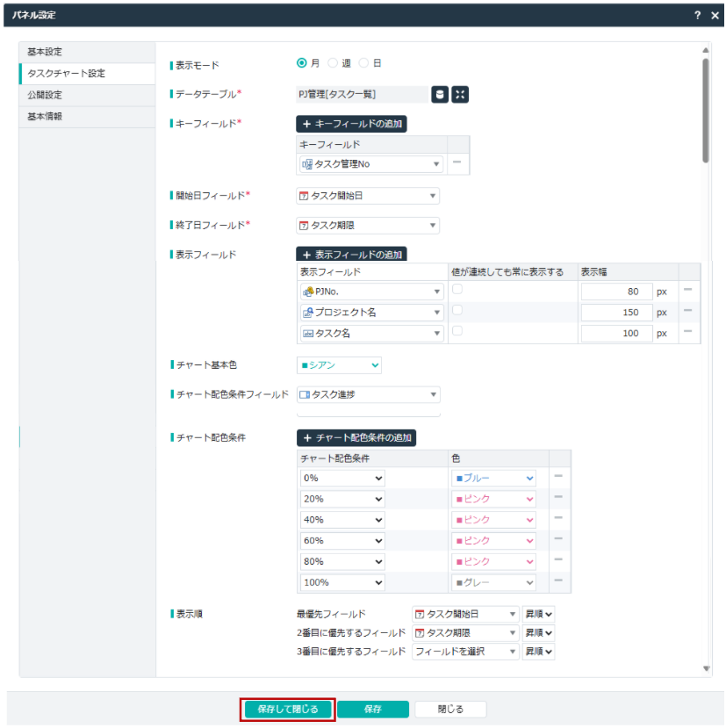Click the expand icon next to data table
726x728 pixels.
click(x=460, y=94)
